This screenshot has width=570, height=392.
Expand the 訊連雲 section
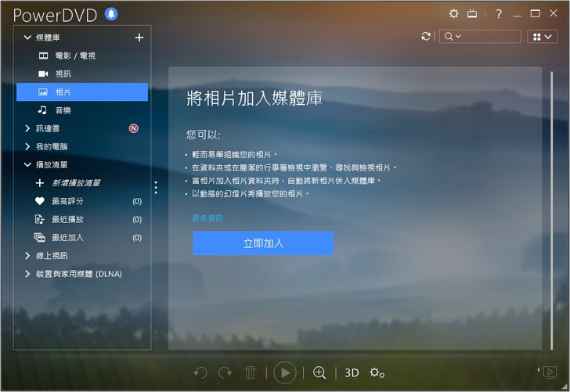pyautogui.click(x=27, y=128)
